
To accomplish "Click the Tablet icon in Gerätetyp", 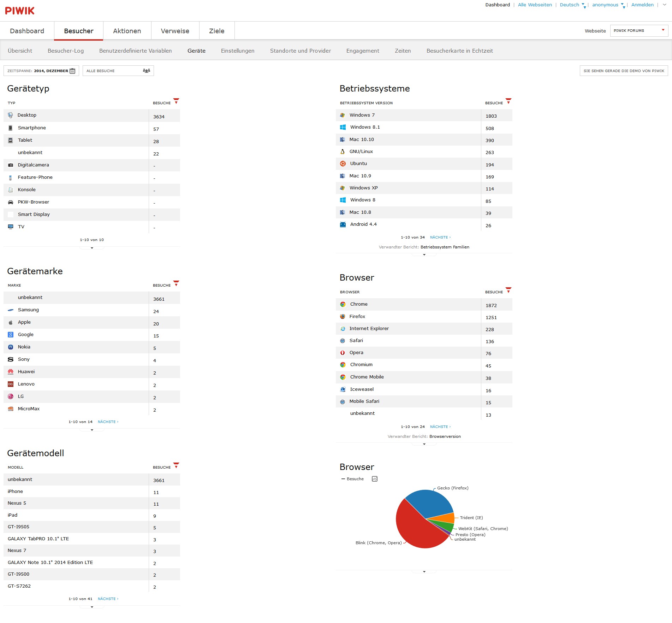I will [11, 140].
